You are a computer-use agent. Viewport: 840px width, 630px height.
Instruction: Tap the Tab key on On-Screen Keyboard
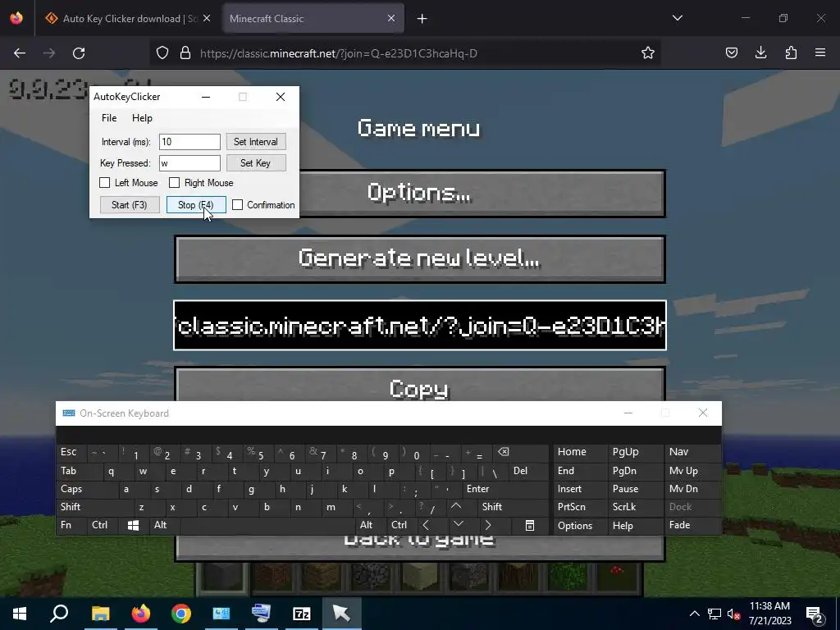79,472
